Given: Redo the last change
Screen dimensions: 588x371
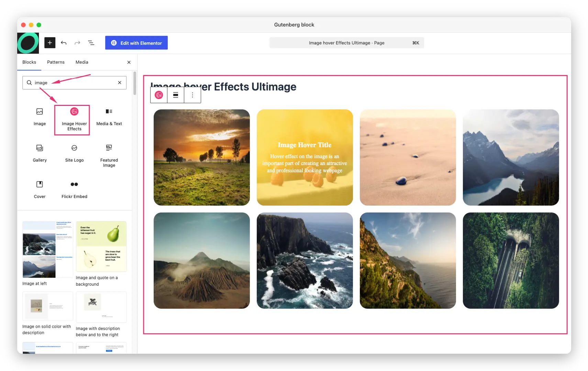Looking at the screenshot, I should tap(77, 43).
